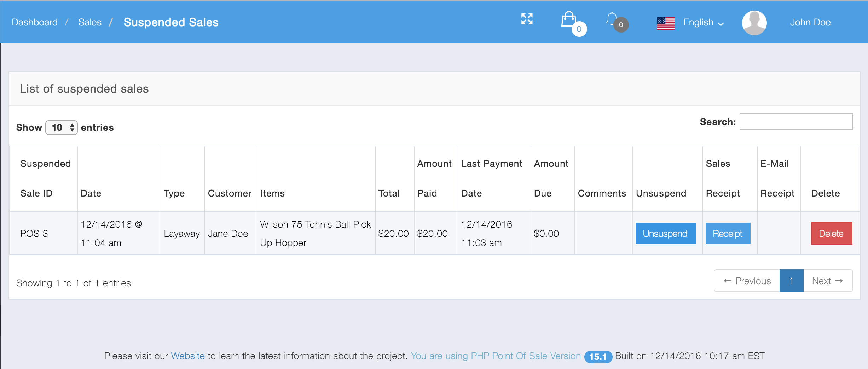Go to Dashboard breadcrumb

35,22
